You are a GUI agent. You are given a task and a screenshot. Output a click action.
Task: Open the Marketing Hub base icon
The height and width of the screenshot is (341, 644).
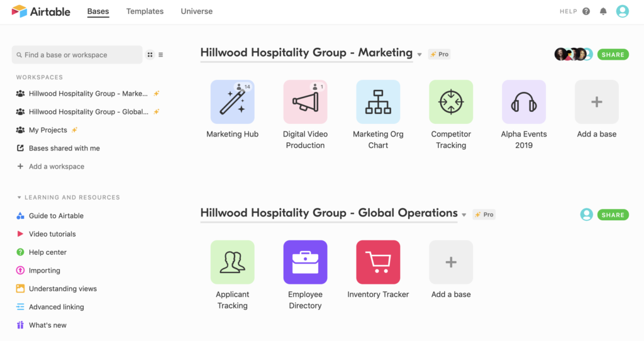point(233,102)
